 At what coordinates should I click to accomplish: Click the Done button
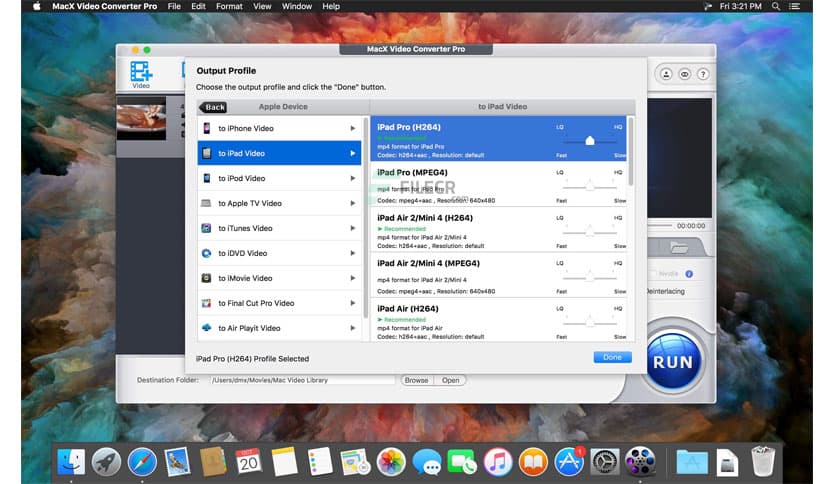pos(613,357)
